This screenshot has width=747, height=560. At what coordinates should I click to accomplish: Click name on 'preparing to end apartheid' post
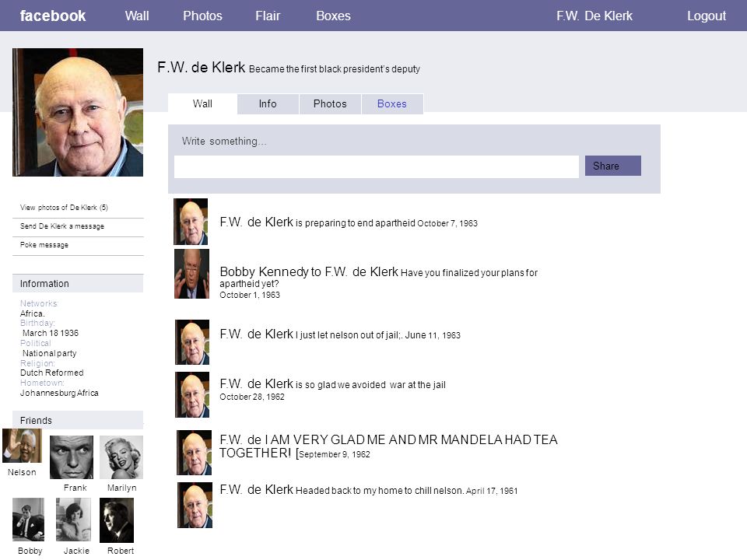pos(256,222)
